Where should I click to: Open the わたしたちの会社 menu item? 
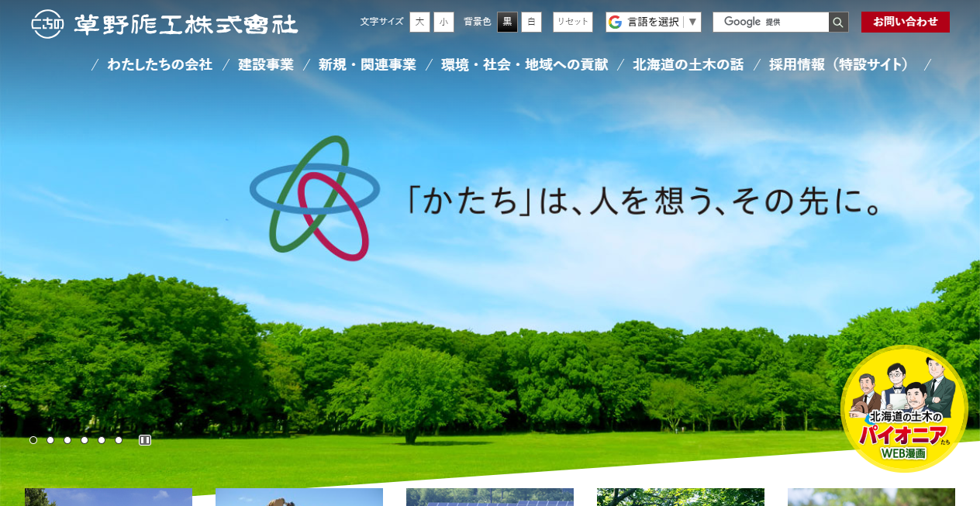(160, 65)
